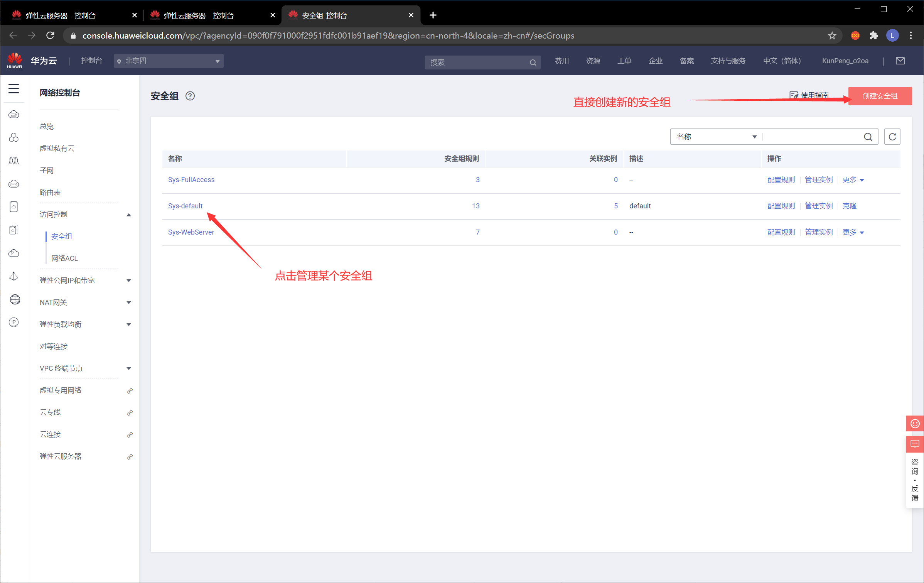The height and width of the screenshot is (583, 924).
Task: Expand the VPC 终端节点 section
Action: [129, 369]
